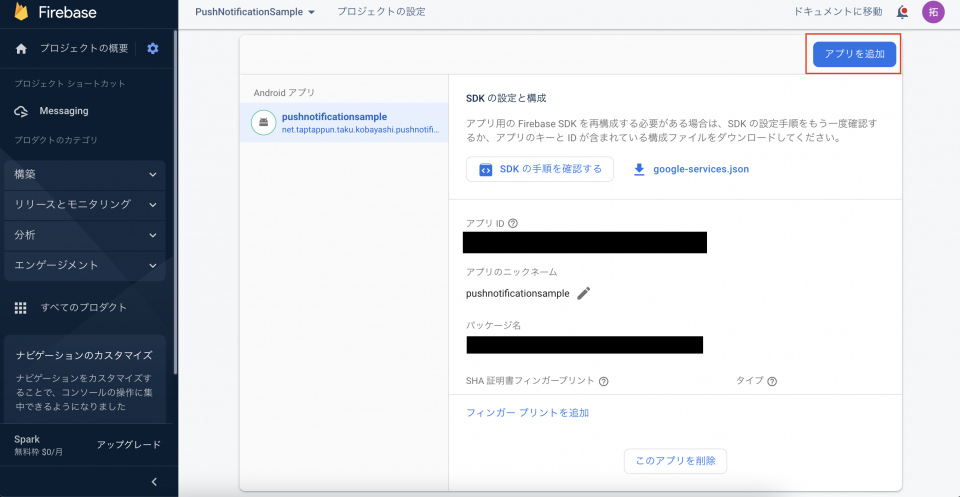The width and height of the screenshot is (960, 497).
Task: Expand the 分析 category
Action: [84, 235]
